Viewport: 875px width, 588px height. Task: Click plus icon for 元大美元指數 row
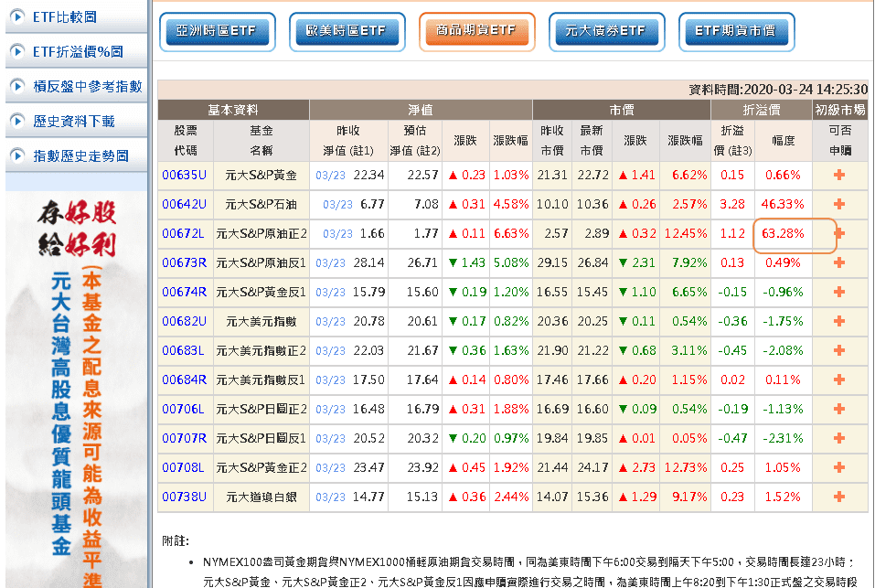pyautogui.click(x=838, y=321)
